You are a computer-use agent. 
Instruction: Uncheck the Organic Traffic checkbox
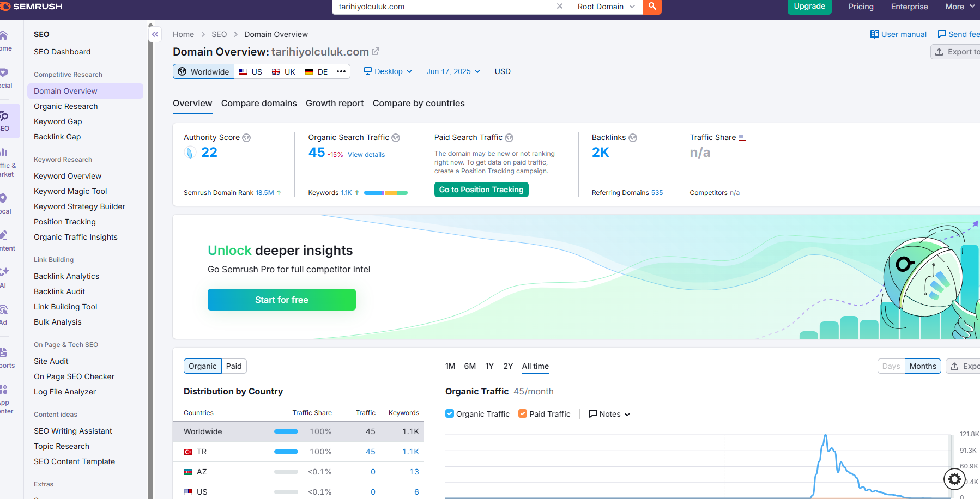tap(450, 413)
